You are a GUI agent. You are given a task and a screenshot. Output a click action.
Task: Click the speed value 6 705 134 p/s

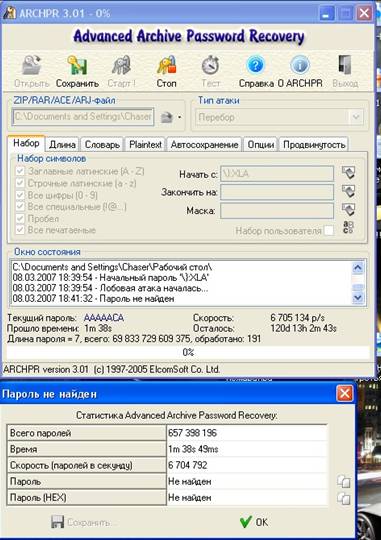coord(297,318)
